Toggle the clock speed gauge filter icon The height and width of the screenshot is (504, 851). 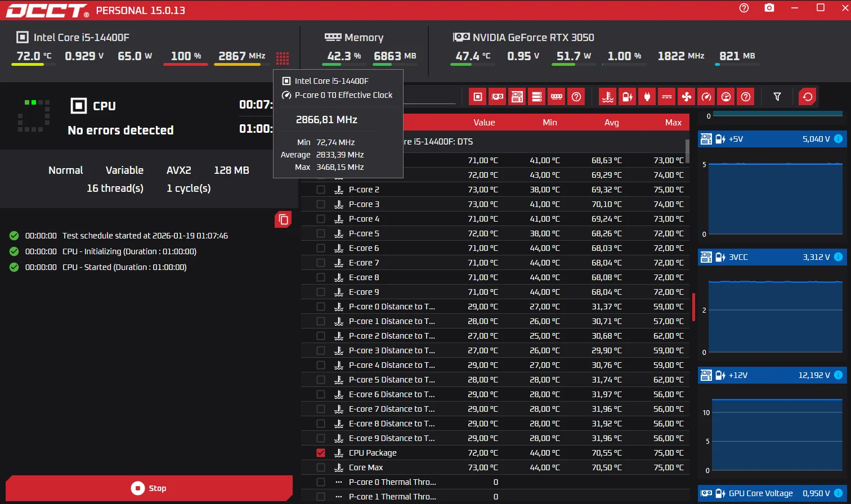point(706,97)
